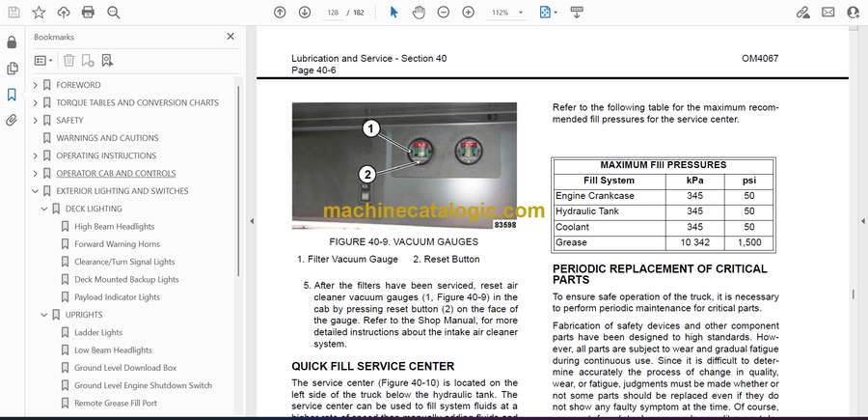
Task: Select the Remote Grease Fill Port bookmark
Action: pos(115,404)
